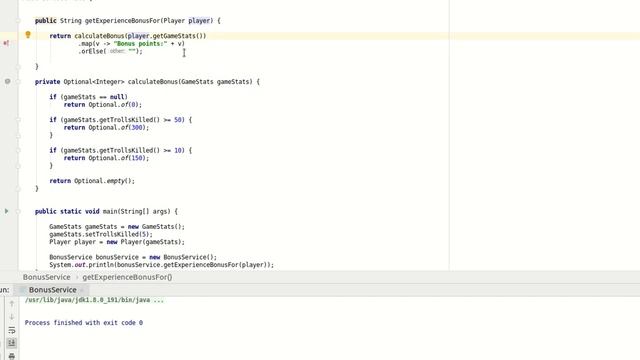The width and height of the screenshot is (640, 360).
Task: Click the number 300 in Optional.of
Action: point(137,127)
